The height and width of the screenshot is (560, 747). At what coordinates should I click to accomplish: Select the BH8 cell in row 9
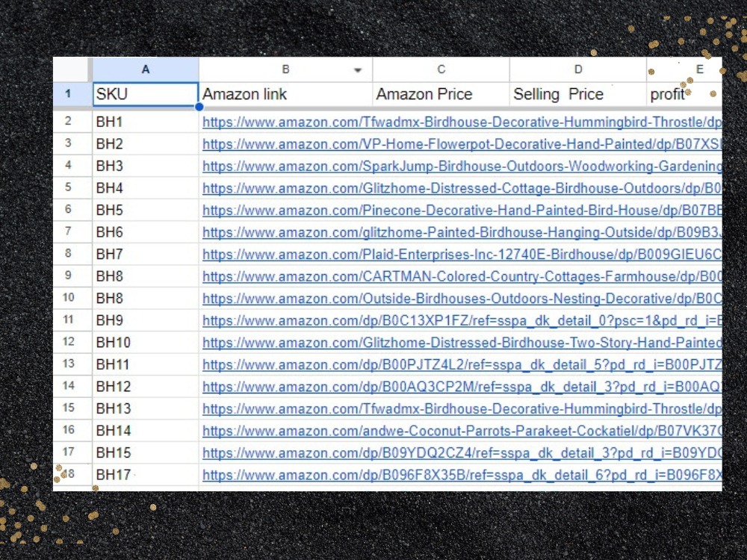point(146,276)
